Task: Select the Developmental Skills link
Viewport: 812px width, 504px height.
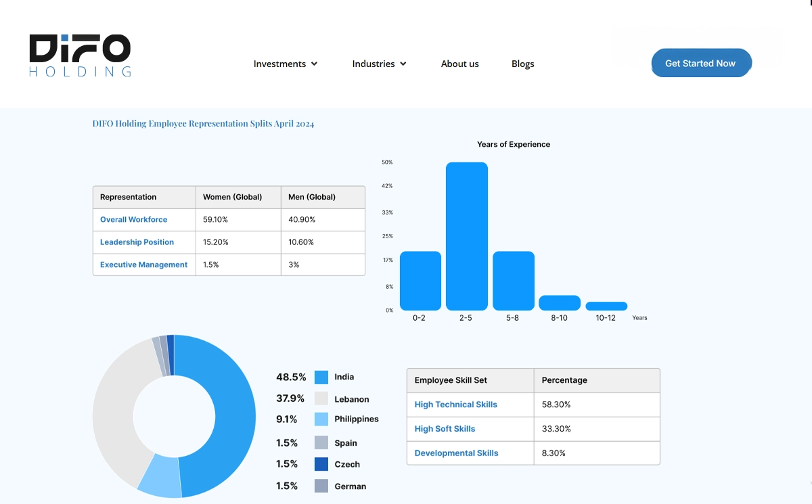Action: pos(456,453)
